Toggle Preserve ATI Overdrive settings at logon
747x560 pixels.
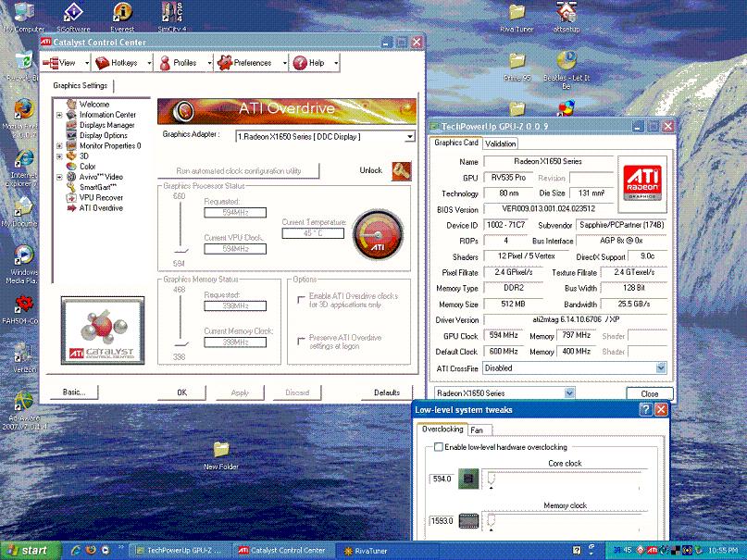[x=301, y=341]
